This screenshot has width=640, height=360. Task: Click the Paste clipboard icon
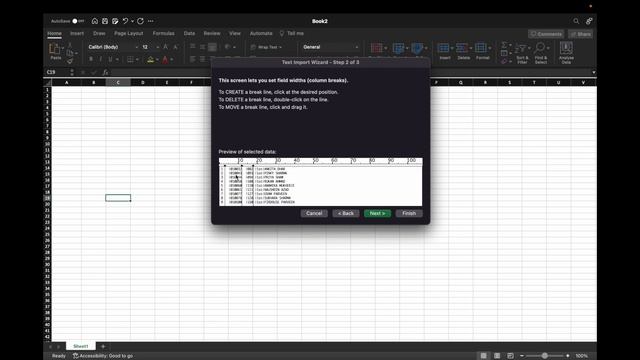tap(55, 49)
